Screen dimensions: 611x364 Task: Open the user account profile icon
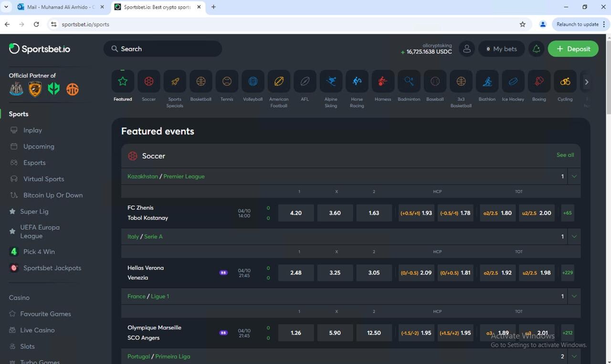[x=467, y=49]
